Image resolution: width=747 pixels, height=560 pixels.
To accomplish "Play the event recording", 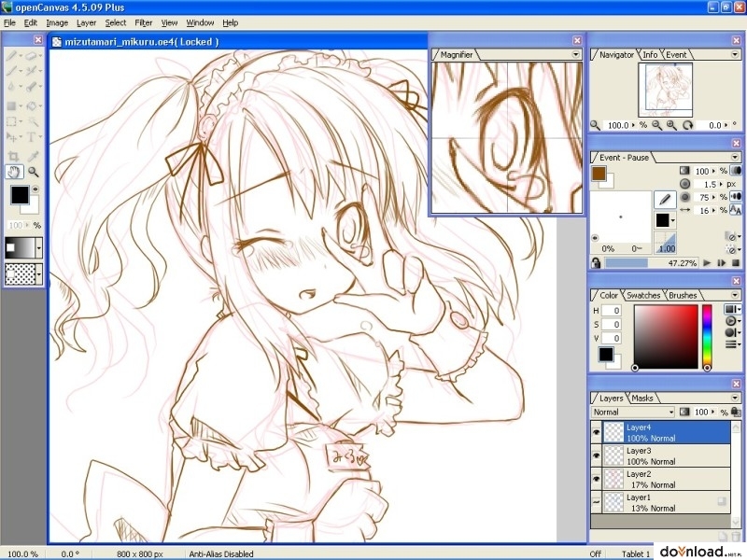I will click(707, 263).
